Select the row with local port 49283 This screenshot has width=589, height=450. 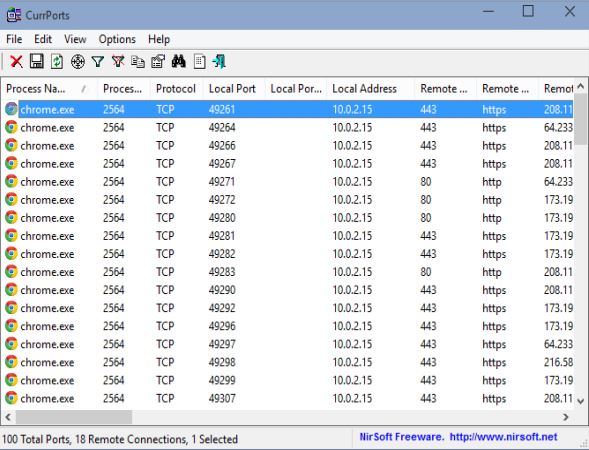point(288,272)
